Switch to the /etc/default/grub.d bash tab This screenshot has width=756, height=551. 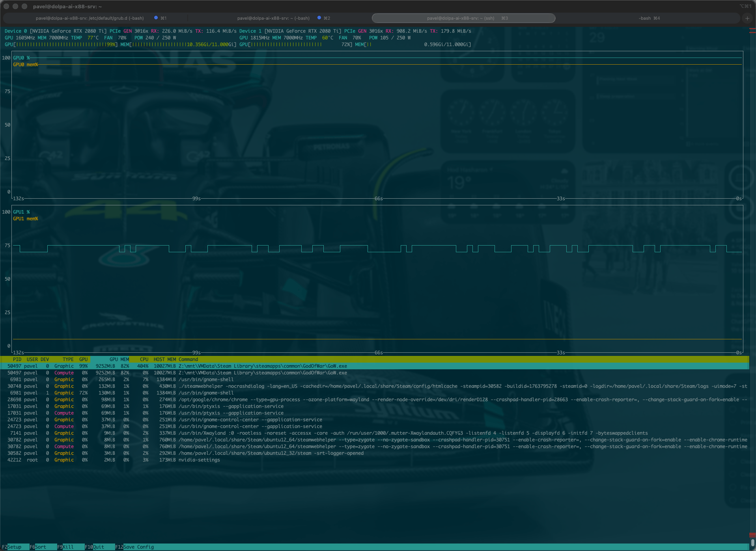click(90, 18)
